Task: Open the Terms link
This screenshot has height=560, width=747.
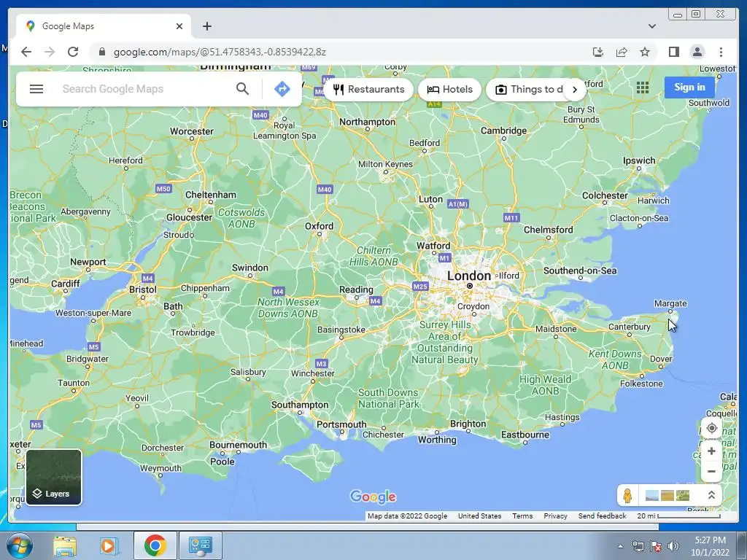Action: [x=522, y=516]
